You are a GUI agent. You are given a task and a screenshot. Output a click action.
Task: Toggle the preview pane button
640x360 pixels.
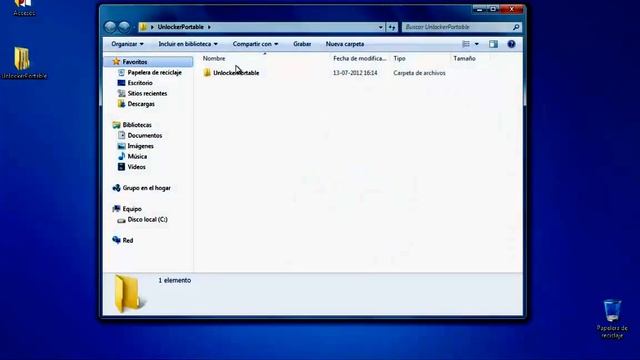(493, 44)
